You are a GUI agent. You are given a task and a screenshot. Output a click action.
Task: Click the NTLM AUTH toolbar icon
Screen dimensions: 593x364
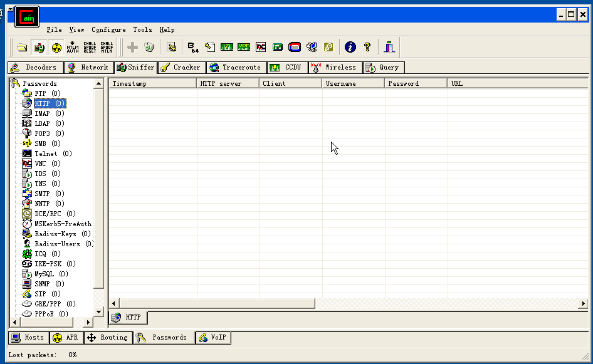73,47
